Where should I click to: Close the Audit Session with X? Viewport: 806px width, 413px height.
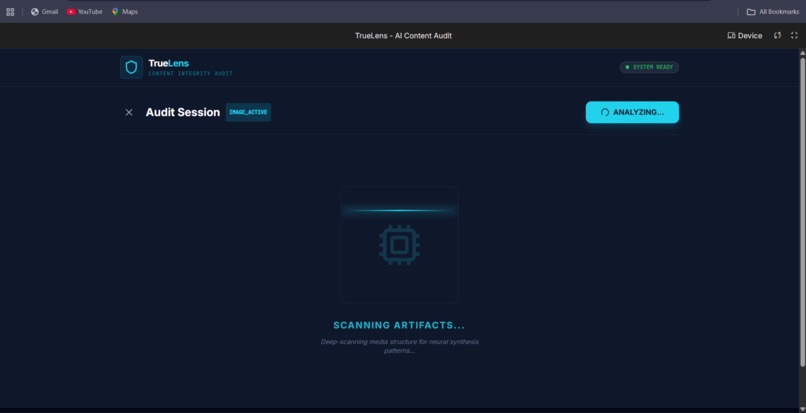[129, 112]
